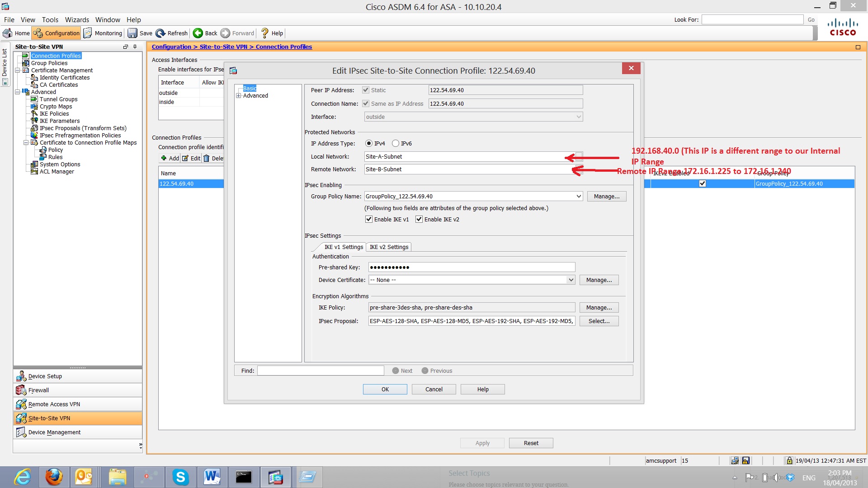Screen dimensions: 868x488
Task: Open Outlook from taskbar
Action: click(x=84, y=477)
